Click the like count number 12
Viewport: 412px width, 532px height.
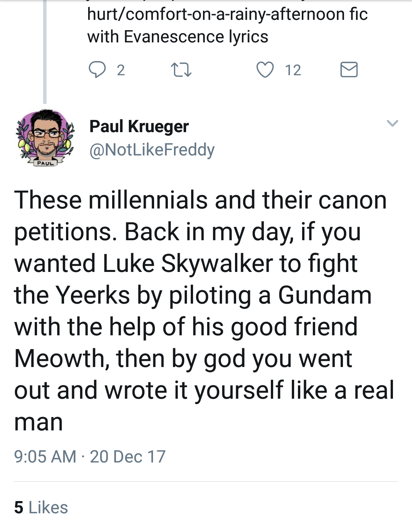293,70
